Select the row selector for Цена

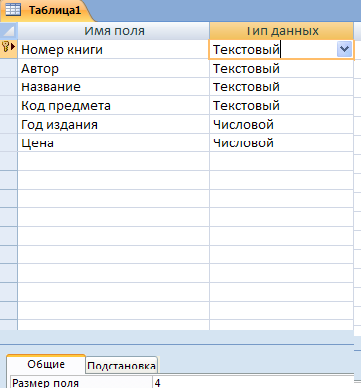click(x=9, y=143)
